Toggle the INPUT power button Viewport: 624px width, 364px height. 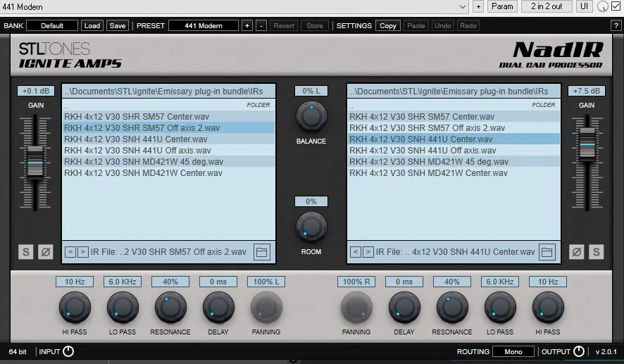click(x=68, y=351)
